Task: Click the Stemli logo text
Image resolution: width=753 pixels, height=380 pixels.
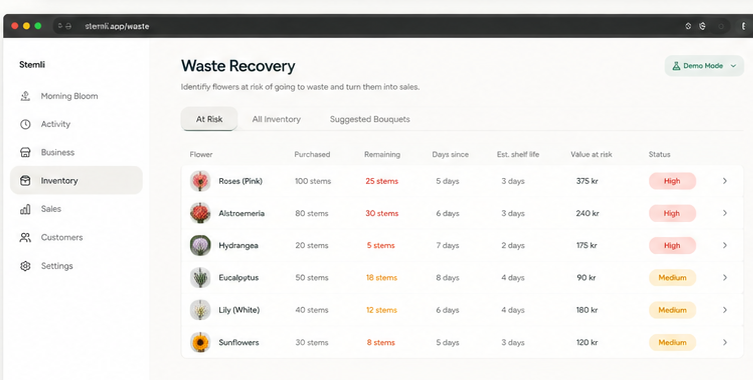Action: (x=32, y=64)
